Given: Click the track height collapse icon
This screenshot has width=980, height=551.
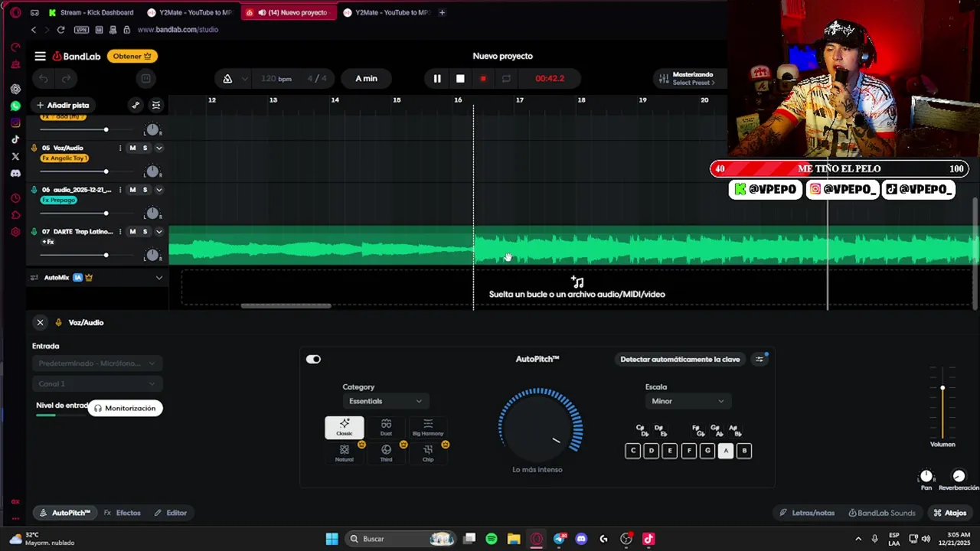Looking at the screenshot, I should coord(156,105).
